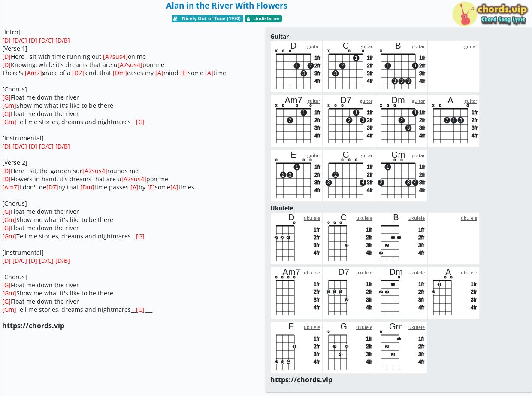Click the 'guitar' link above the C chord

(x=366, y=46)
